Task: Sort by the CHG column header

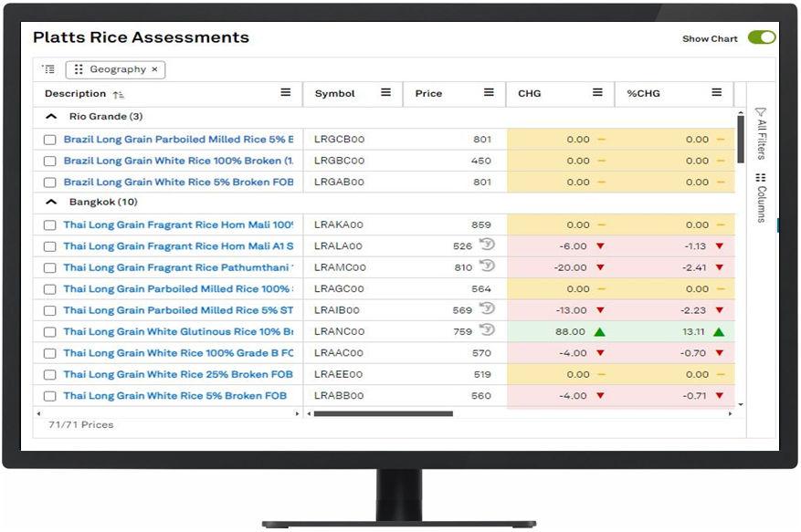Action: (529, 93)
